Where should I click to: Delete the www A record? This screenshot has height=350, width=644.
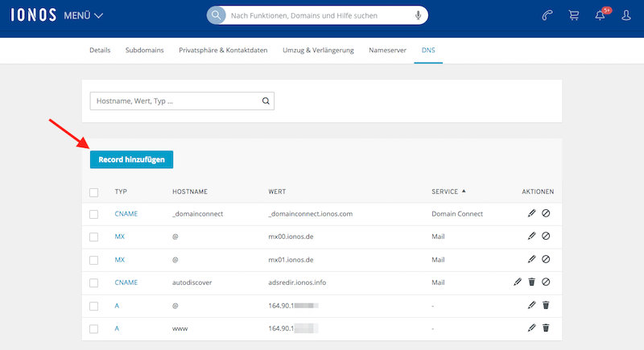[x=546, y=327]
